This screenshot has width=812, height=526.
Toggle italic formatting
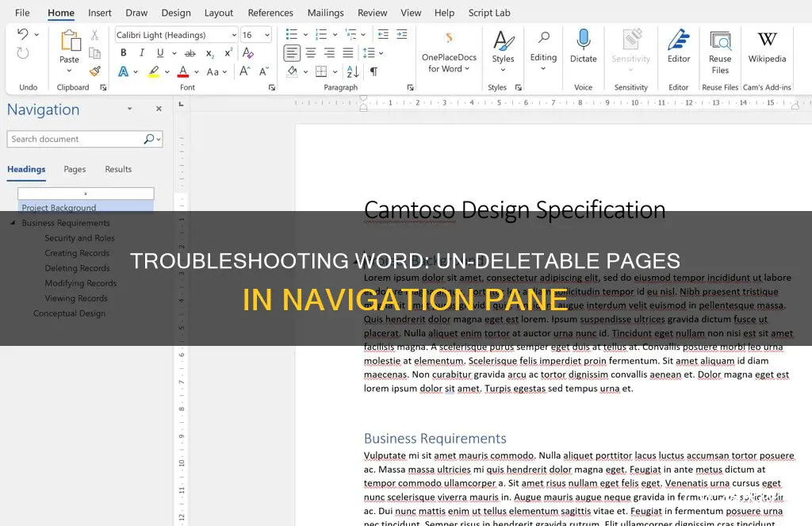pos(142,53)
